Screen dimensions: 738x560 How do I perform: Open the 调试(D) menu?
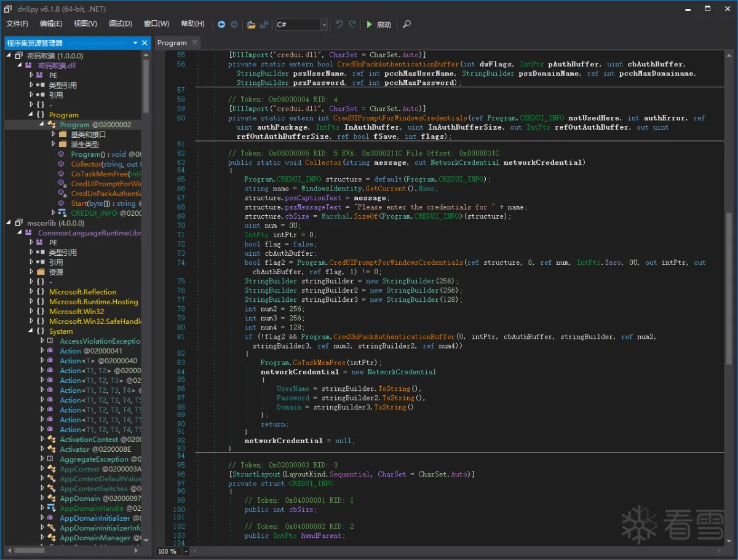121,24
